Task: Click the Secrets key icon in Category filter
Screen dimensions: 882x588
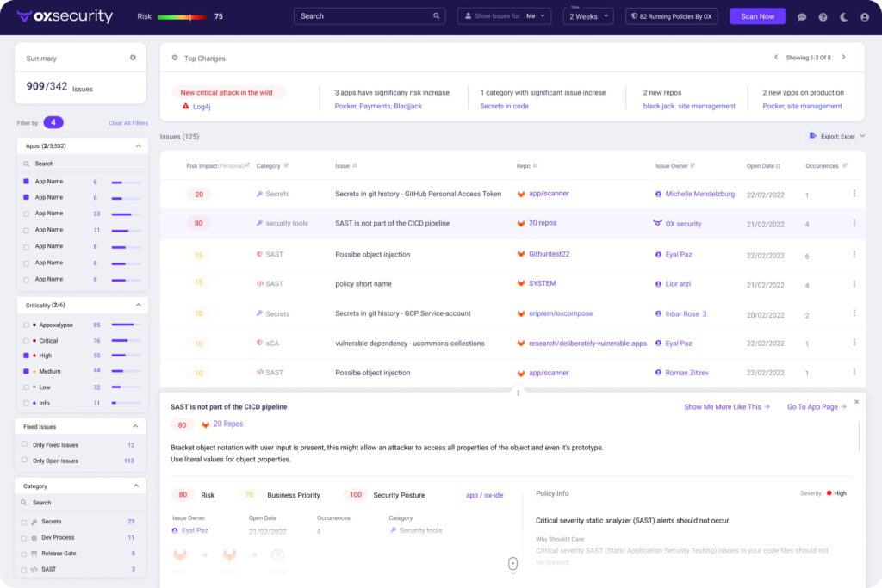Action: pyautogui.click(x=34, y=522)
